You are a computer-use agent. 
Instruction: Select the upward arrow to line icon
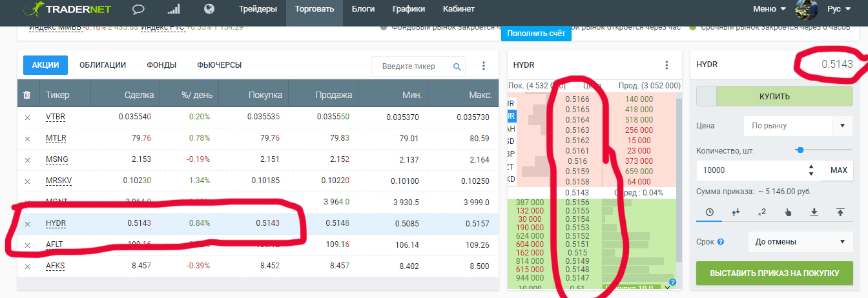tap(840, 212)
